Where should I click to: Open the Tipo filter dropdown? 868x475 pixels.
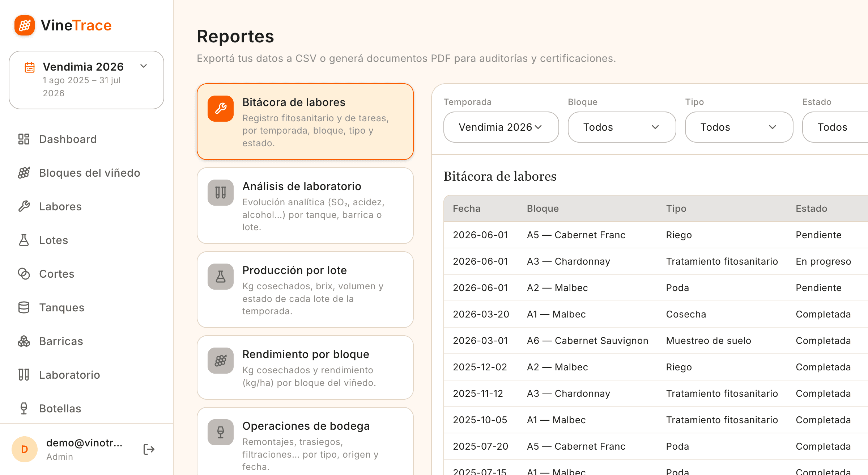pyautogui.click(x=739, y=127)
